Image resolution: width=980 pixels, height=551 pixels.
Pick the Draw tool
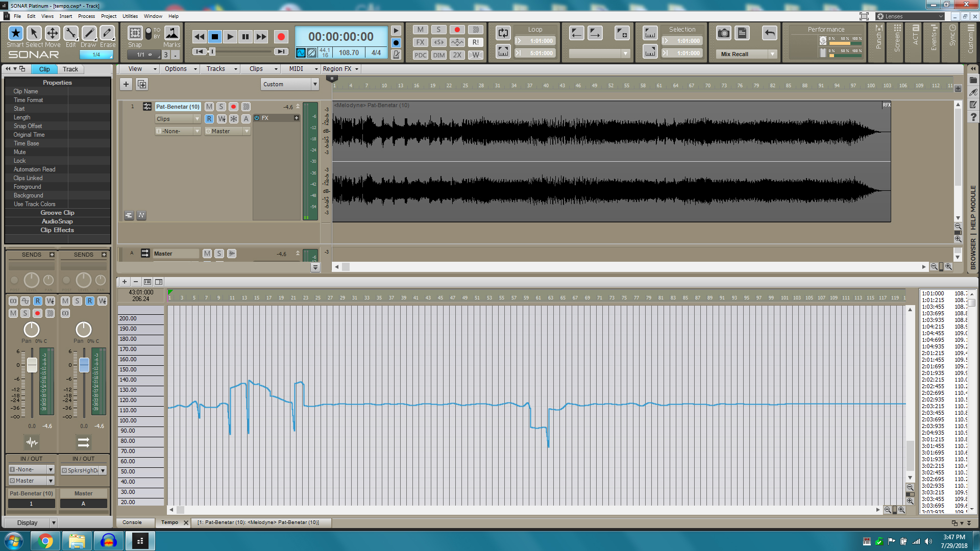coord(89,34)
